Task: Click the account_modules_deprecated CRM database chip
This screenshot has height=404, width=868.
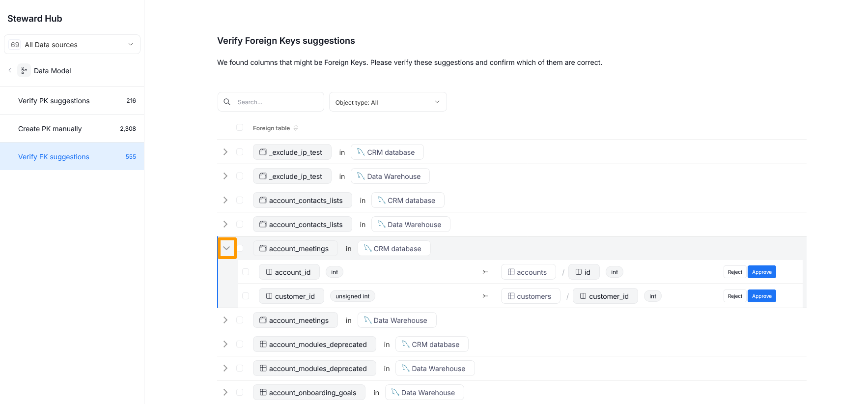Action: 431,344
